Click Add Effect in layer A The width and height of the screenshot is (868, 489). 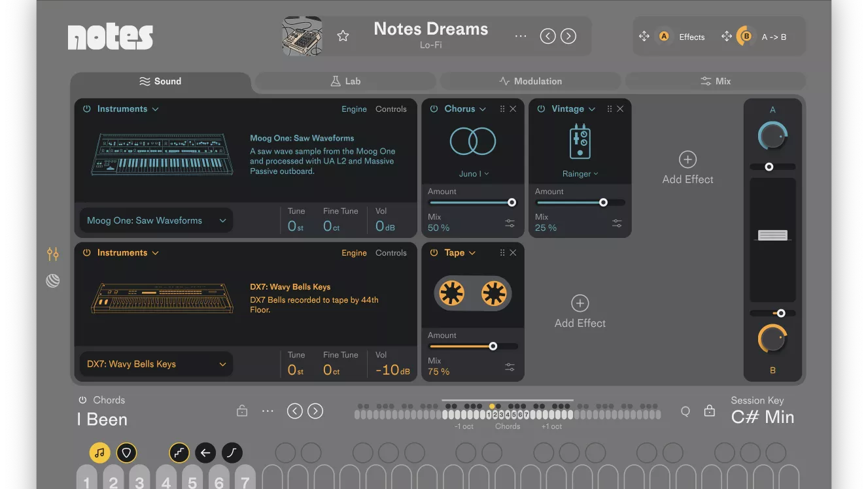click(x=687, y=168)
